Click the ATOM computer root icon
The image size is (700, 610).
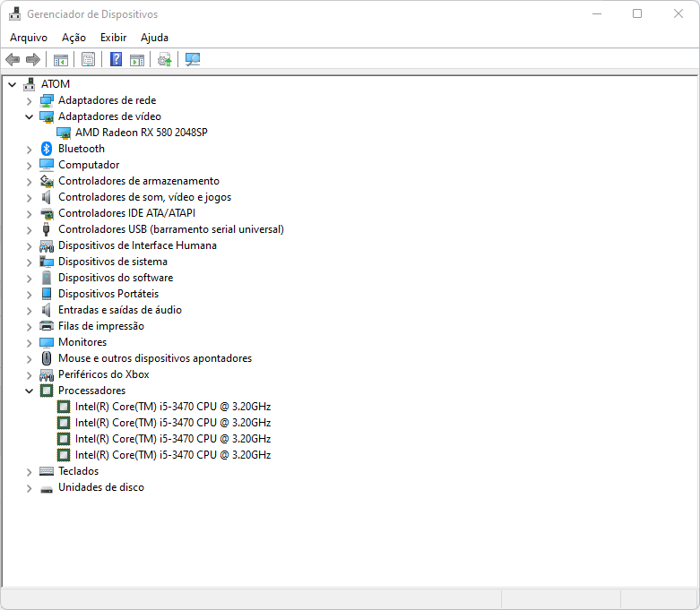point(30,84)
